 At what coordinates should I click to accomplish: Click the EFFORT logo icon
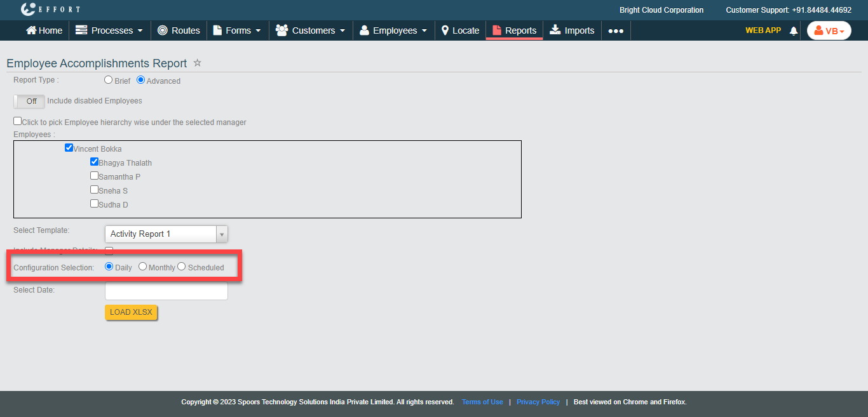(29, 10)
